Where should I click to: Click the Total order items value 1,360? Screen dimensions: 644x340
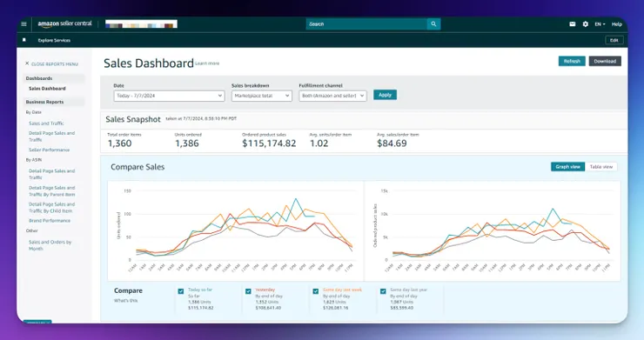pyautogui.click(x=119, y=143)
